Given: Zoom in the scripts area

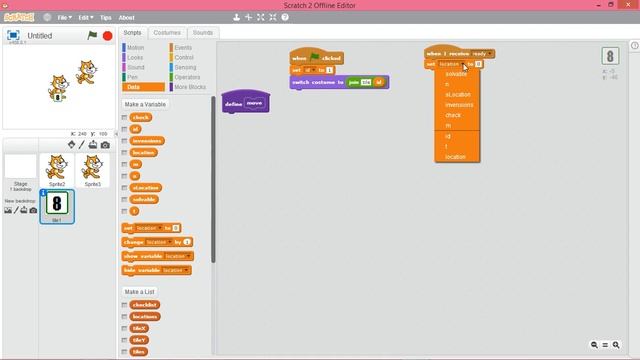Looking at the screenshot, I should [616, 345].
